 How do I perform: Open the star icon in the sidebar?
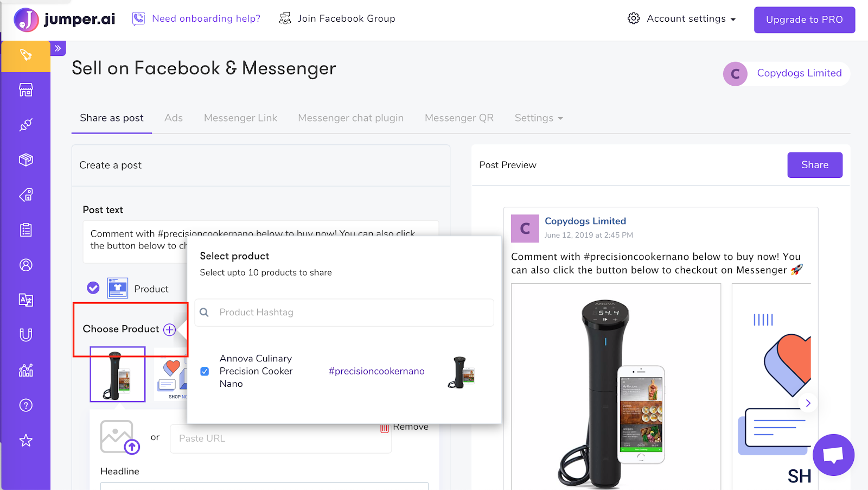(x=25, y=440)
